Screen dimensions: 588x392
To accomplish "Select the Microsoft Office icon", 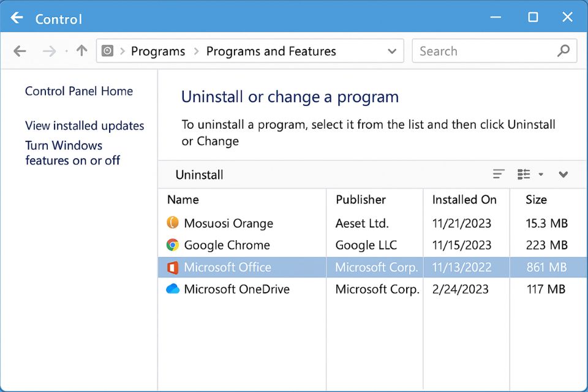I will [x=173, y=267].
